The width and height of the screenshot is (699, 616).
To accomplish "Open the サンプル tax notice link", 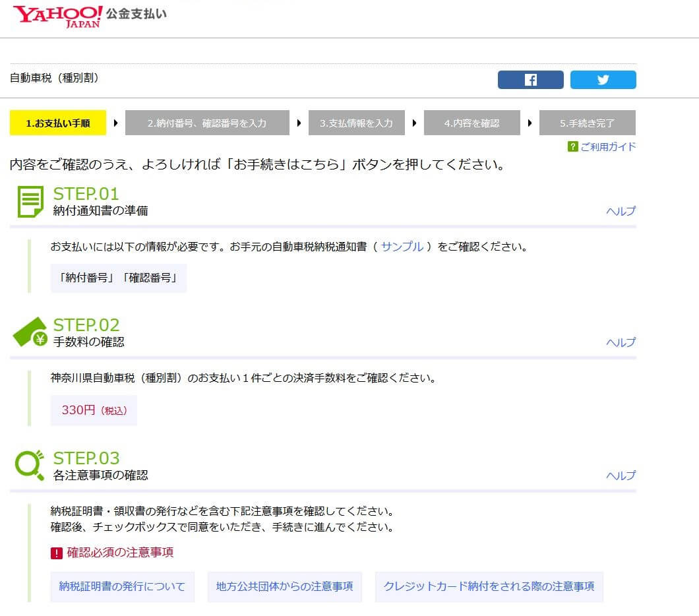I will pos(402,247).
